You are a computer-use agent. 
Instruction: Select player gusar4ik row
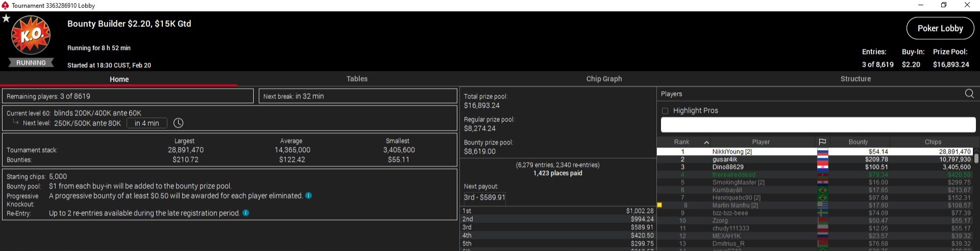click(x=815, y=159)
